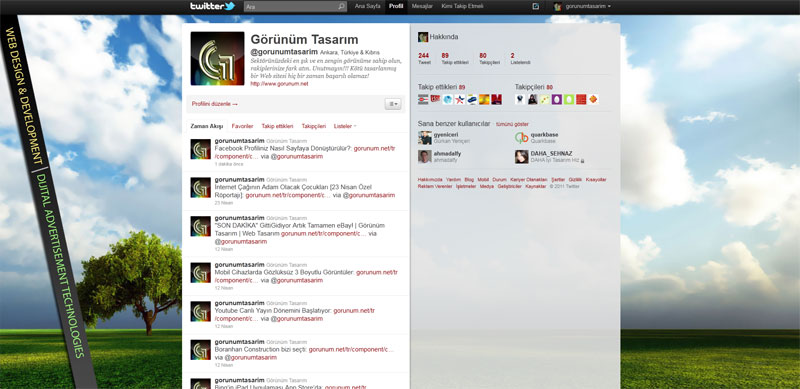This screenshot has height=389, width=800.
Task: Switch to Takipçileri tab
Action: coord(314,126)
